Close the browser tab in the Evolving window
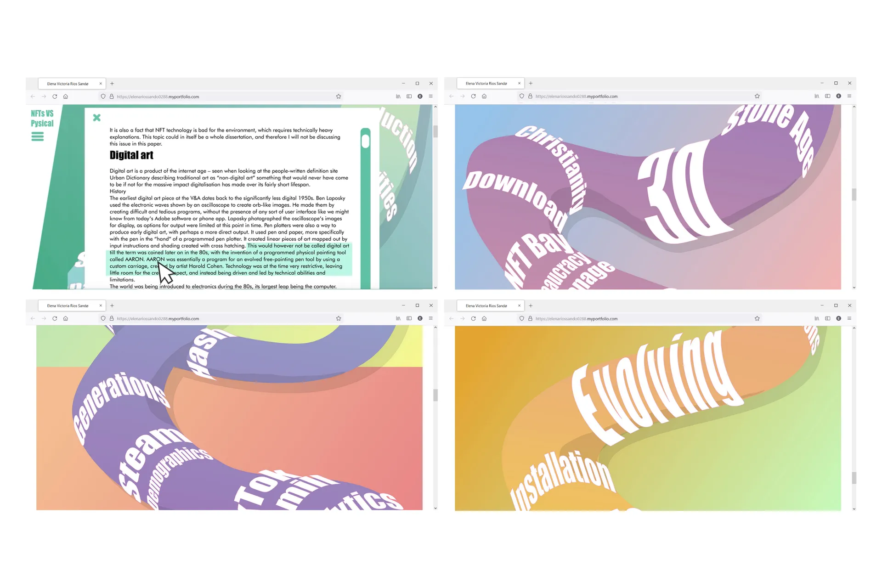 point(519,305)
